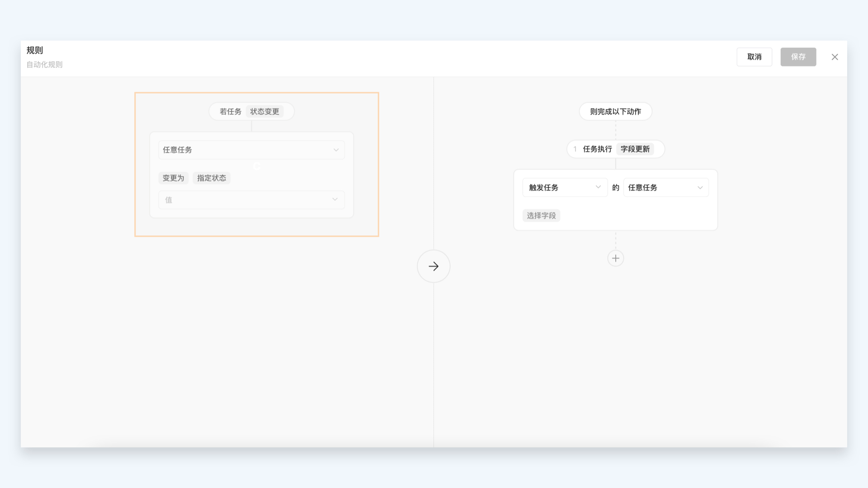Click the 字段更新 action type tag
The height and width of the screenshot is (488, 868).
pyautogui.click(x=635, y=149)
